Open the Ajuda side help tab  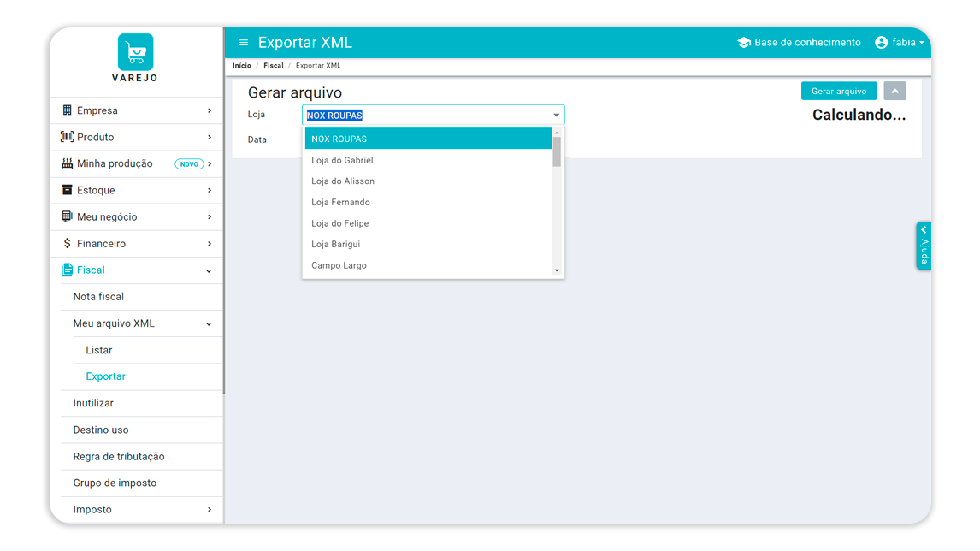[924, 246]
